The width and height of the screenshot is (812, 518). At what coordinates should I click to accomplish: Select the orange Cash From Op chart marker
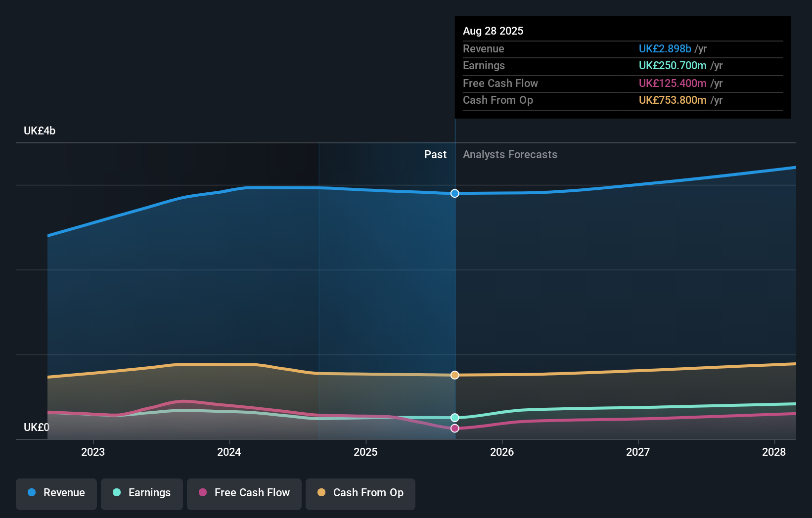point(454,375)
